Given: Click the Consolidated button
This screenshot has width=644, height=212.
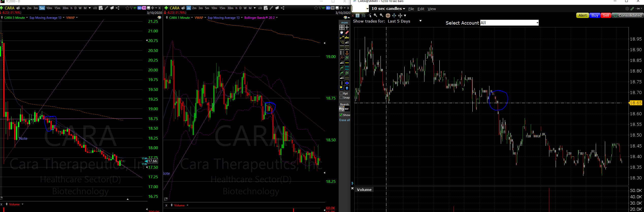Looking at the screenshot, I should pos(628,15).
